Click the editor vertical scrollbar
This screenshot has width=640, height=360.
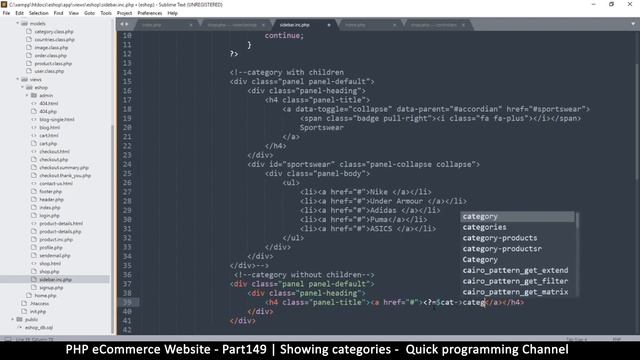[x=637, y=122]
